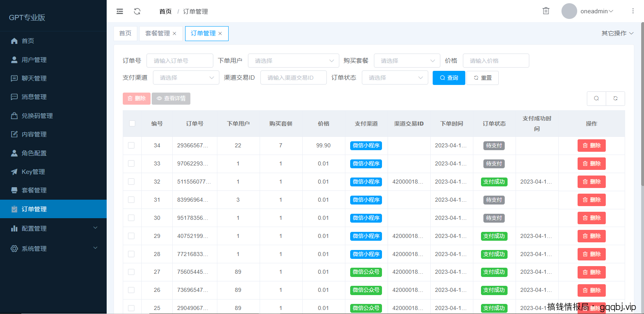Viewport: 644px width, 314px height.
Task: Click 微信公众号 tag of order 27
Action: pyautogui.click(x=366, y=272)
